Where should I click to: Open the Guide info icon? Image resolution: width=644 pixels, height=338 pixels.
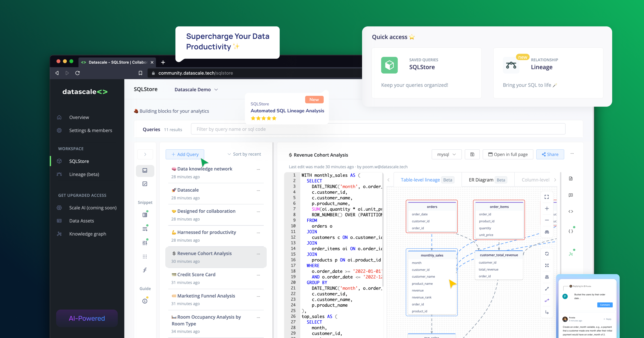[x=145, y=301]
